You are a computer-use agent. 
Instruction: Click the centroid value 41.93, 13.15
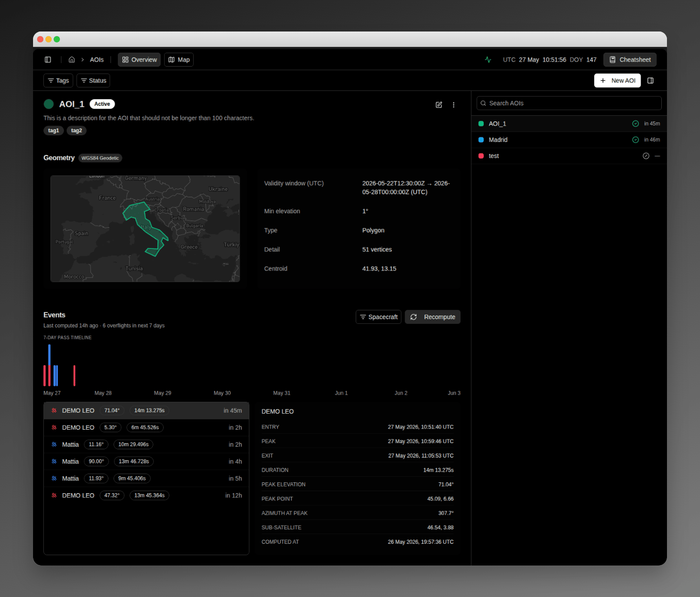tap(379, 269)
